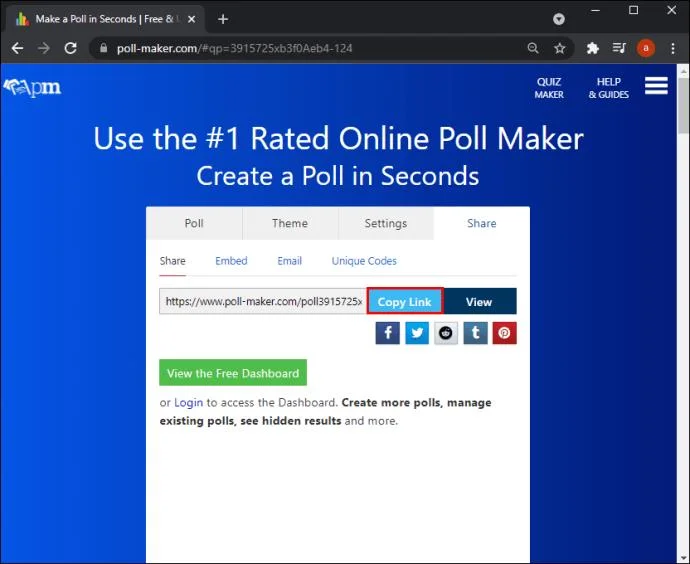690x564 pixels.
Task: Share poll on Pinterest icon
Action: (x=504, y=333)
